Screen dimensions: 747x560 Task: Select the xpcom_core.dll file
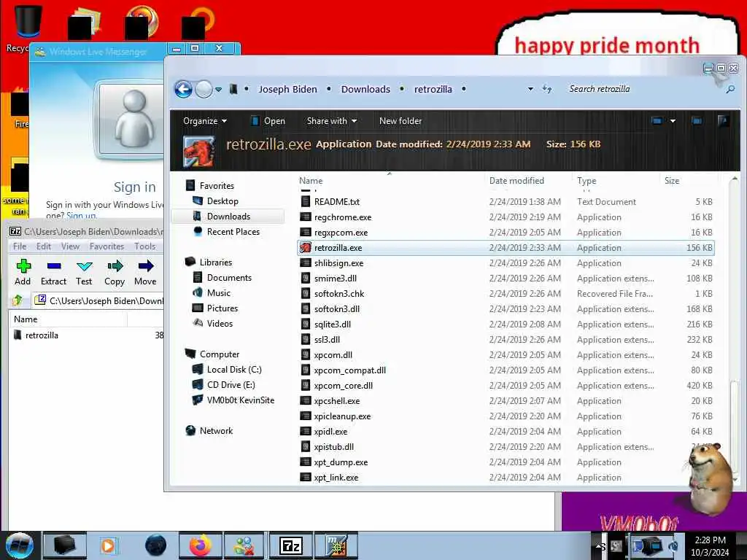pos(343,385)
